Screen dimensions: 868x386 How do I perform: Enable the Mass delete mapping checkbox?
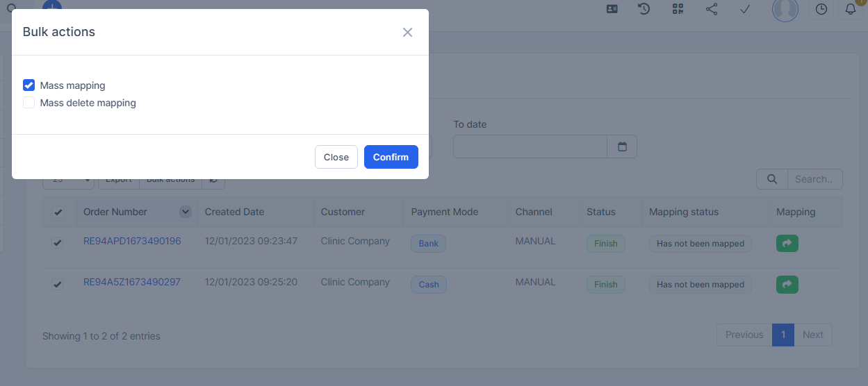click(x=29, y=103)
